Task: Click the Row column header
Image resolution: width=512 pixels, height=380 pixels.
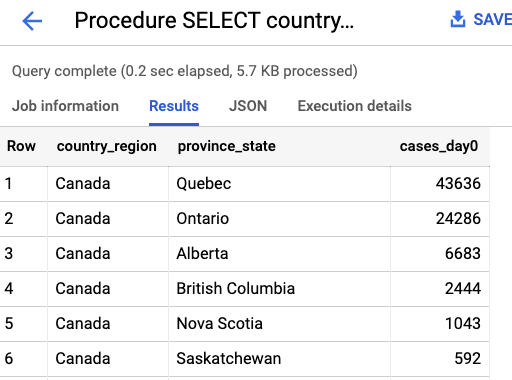Action: [x=21, y=146]
